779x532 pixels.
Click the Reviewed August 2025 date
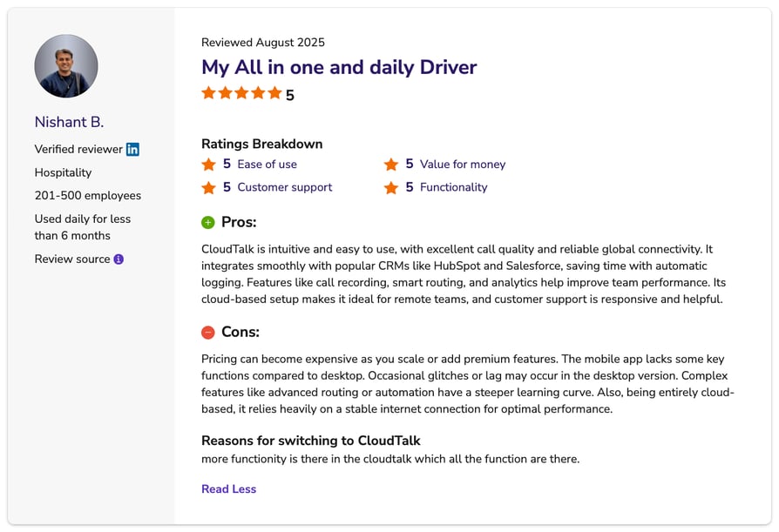point(263,42)
